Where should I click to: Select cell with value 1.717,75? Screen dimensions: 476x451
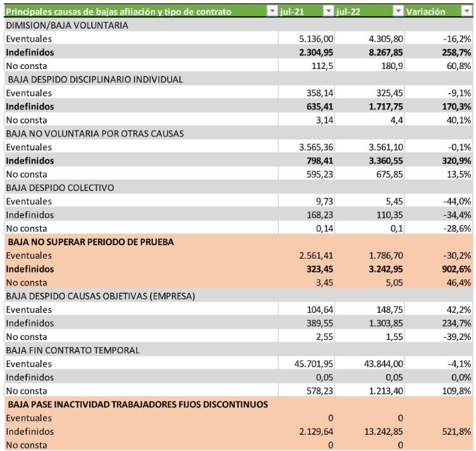coord(369,107)
